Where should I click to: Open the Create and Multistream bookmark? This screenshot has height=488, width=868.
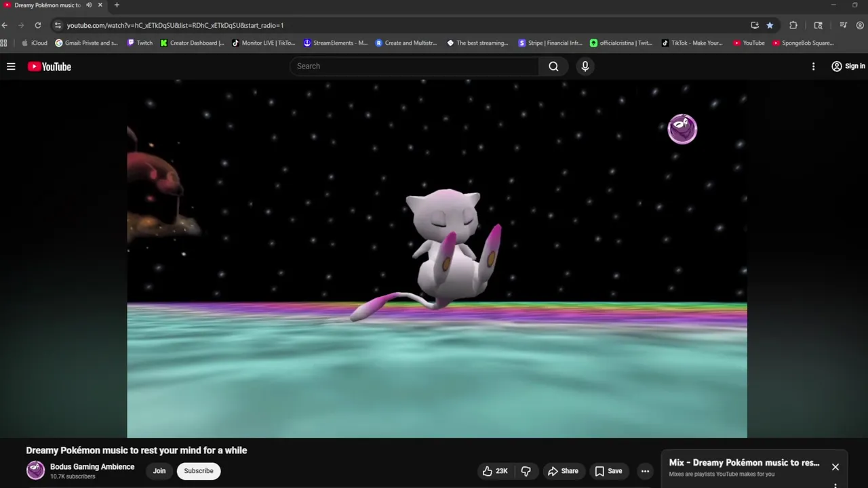click(407, 43)
